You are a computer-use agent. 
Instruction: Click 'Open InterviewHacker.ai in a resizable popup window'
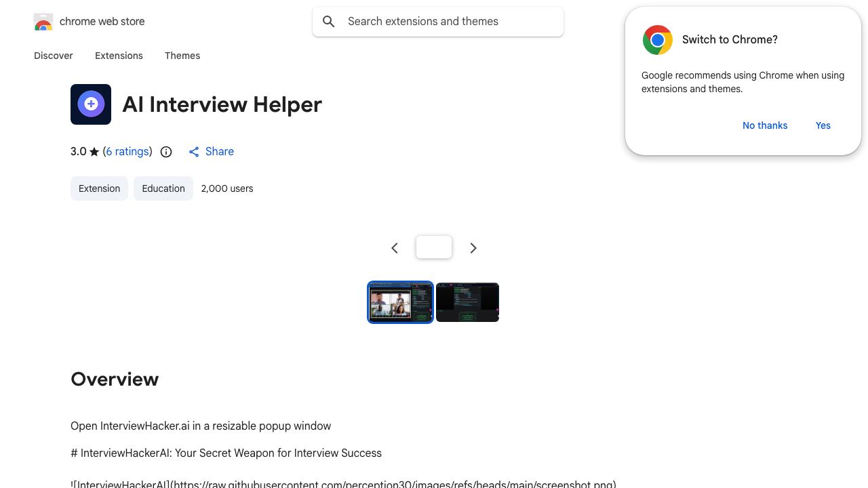click(201, 426)
